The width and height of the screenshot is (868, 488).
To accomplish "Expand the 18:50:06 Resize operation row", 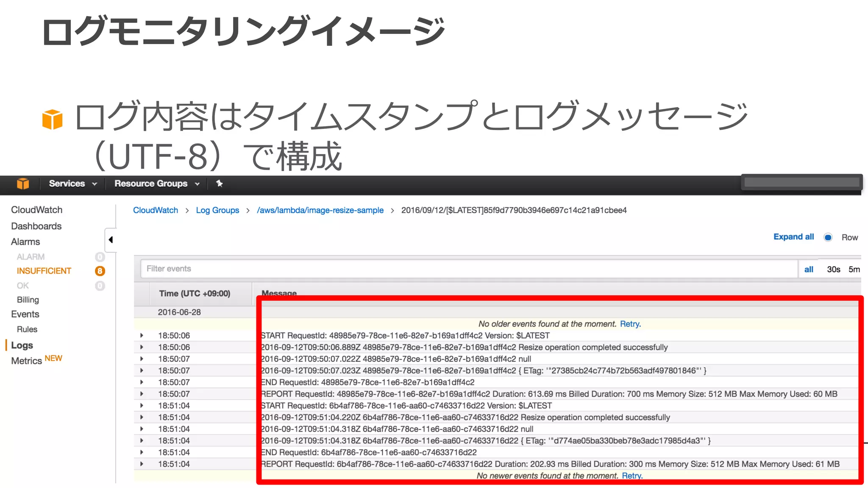I will pyautogui.click(x=142, y=347).
